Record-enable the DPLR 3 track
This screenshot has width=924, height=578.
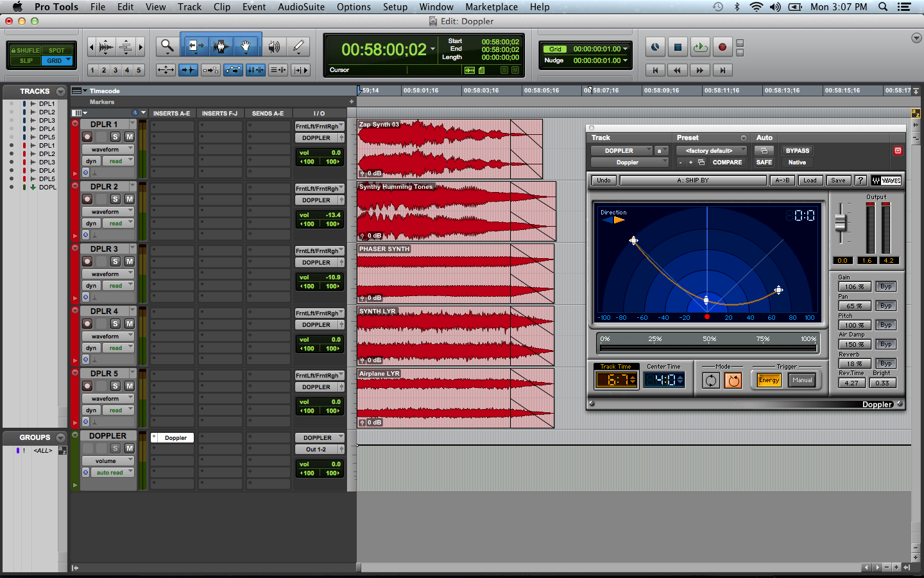[x=87, y=261]
